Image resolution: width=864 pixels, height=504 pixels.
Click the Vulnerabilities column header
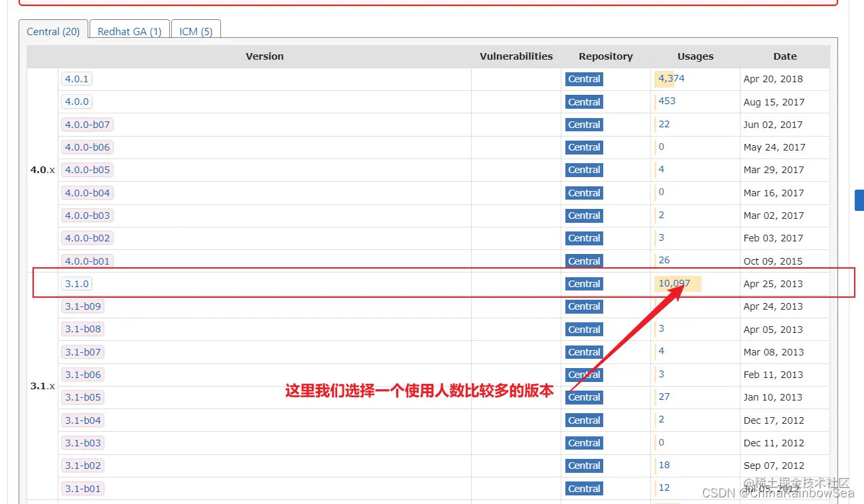coord(516,56)
